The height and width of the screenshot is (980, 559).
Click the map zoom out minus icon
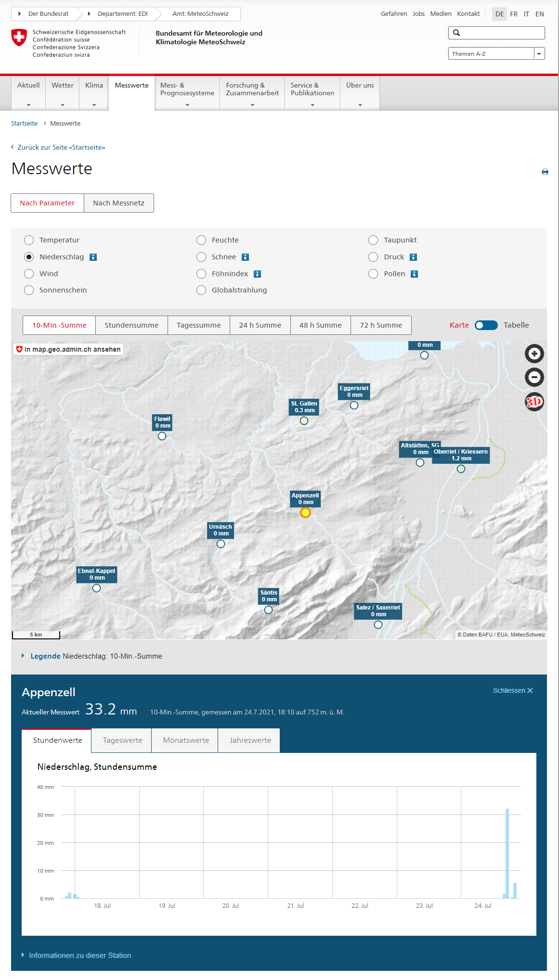534,377
